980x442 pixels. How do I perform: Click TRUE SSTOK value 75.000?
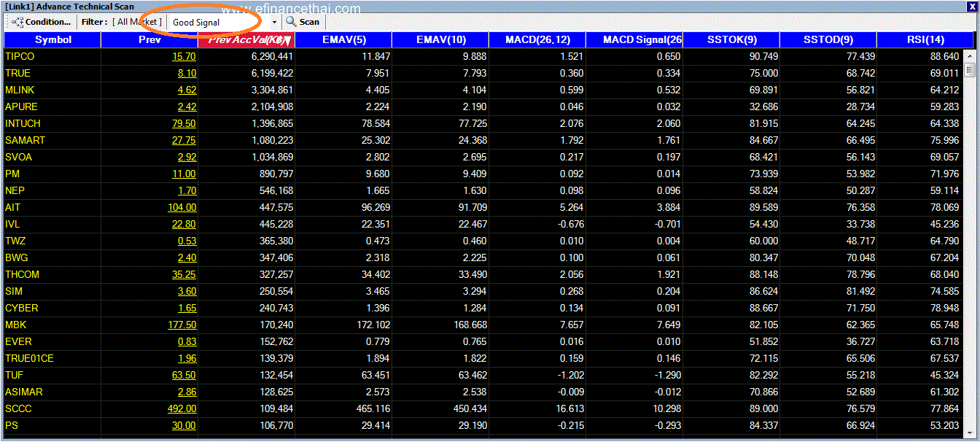click(763, 73)
